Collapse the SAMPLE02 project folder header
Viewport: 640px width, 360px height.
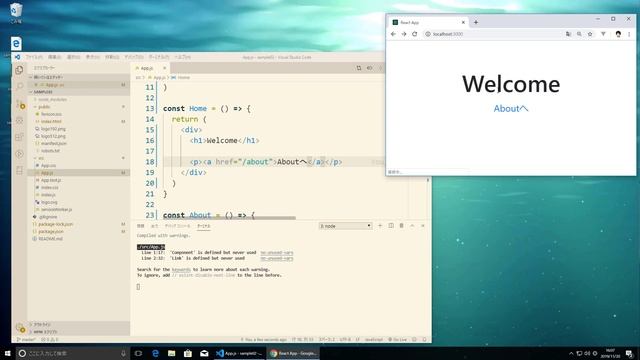point(78,92)
